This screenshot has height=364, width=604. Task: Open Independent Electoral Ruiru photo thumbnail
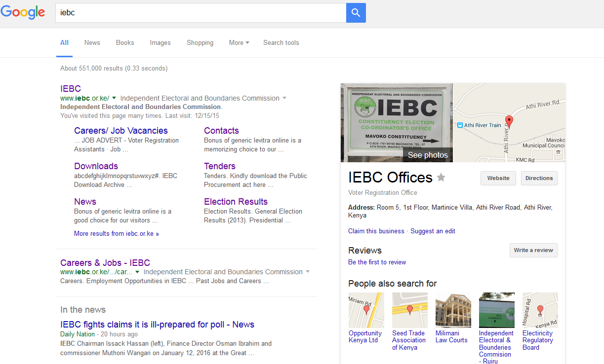click(x=497, y=310)
